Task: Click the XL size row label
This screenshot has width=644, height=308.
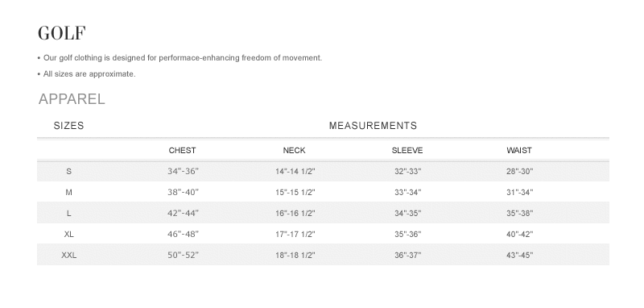Action: (x=68, y=235)
